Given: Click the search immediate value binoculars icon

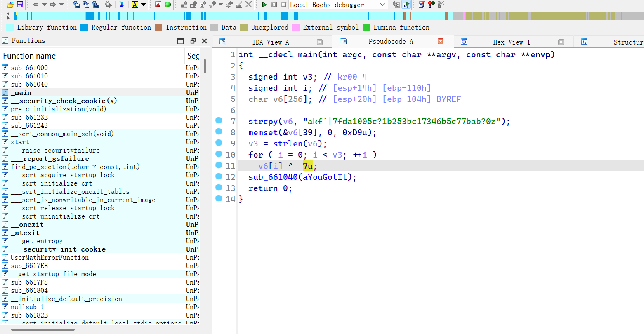Looking at the screenshot, I should point(76,5).
